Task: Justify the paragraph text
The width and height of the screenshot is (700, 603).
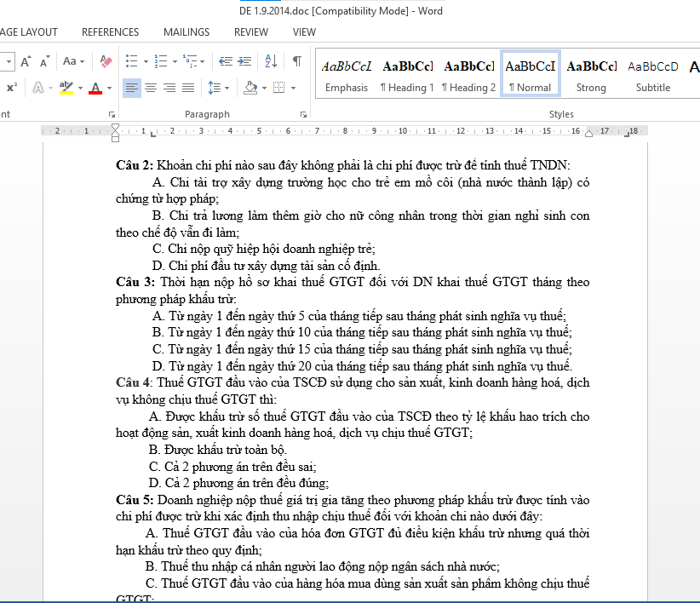Action: (x=188, y=88)
